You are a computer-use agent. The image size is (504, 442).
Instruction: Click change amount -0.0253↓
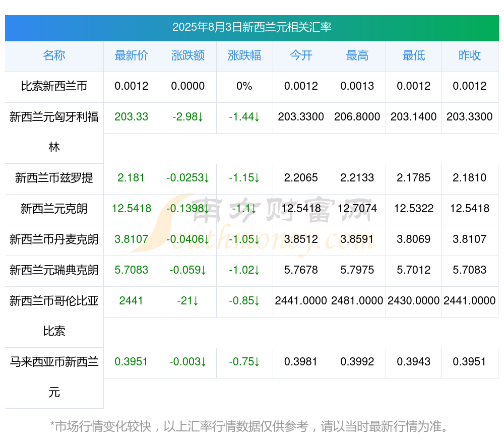pos(187,177)
